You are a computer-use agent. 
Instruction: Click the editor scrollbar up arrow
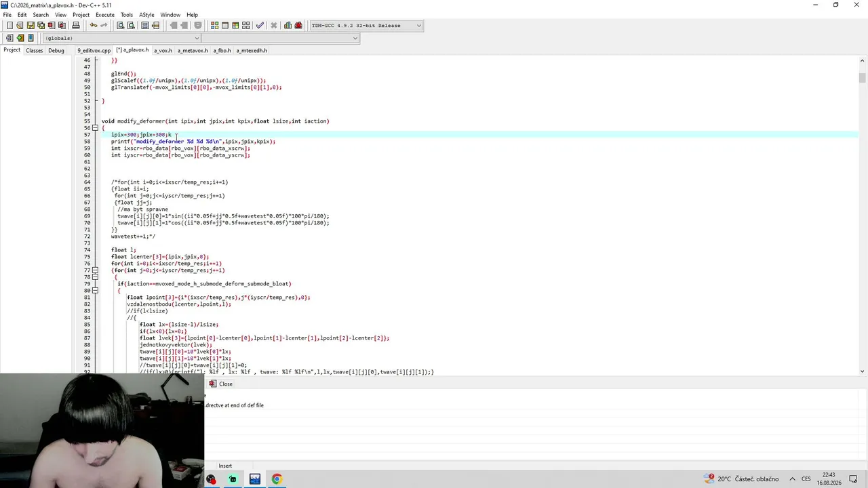click(x=862, y=60)
